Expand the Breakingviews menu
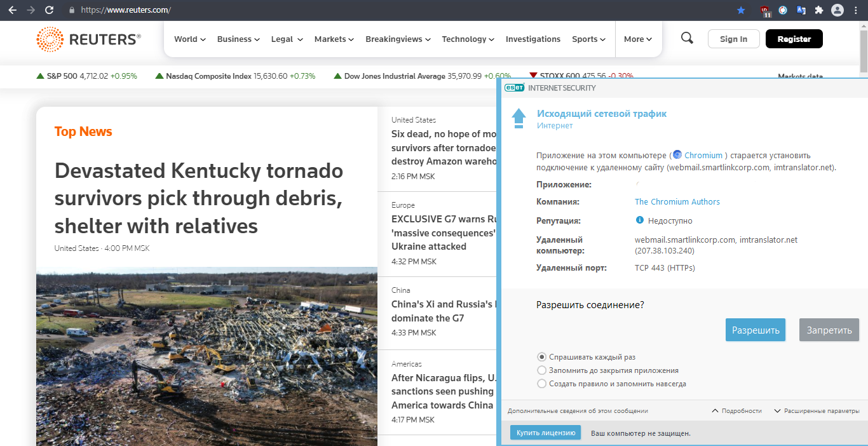 [398, 39]
